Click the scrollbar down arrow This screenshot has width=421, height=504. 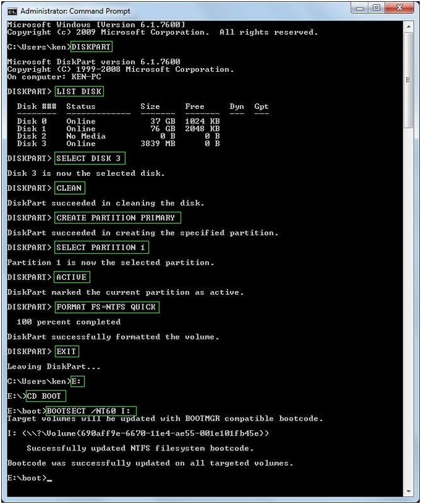tap(408, 491)
